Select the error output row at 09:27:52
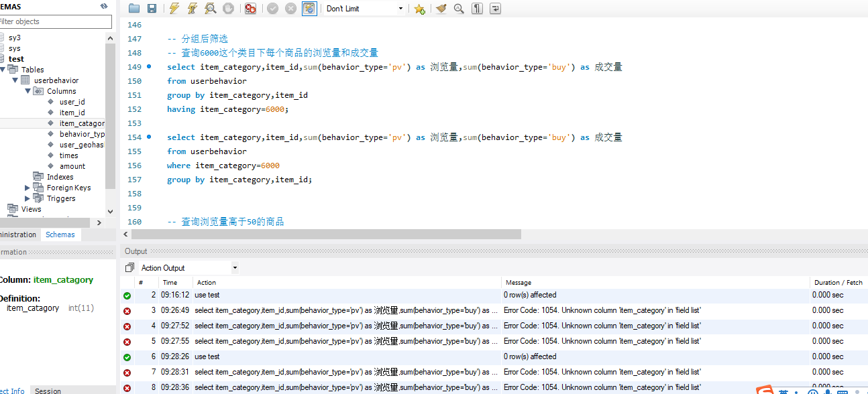 click(494, 326)
